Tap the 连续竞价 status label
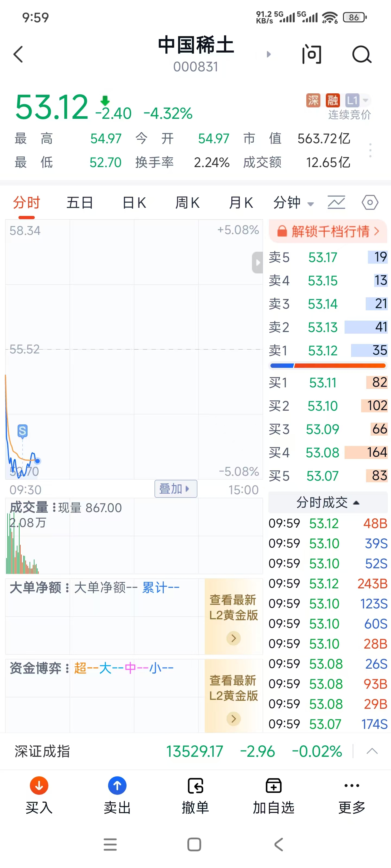This screenshot has height=868, width=391. coord(349,114)
